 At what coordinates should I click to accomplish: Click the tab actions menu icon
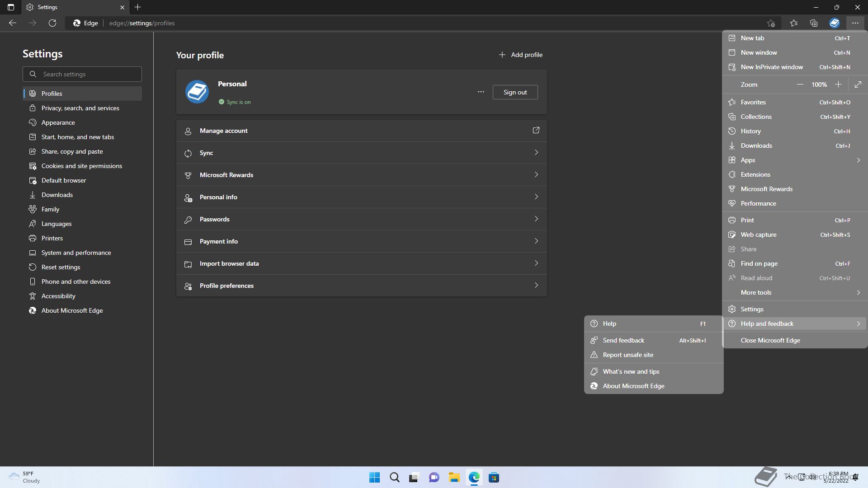11,7
